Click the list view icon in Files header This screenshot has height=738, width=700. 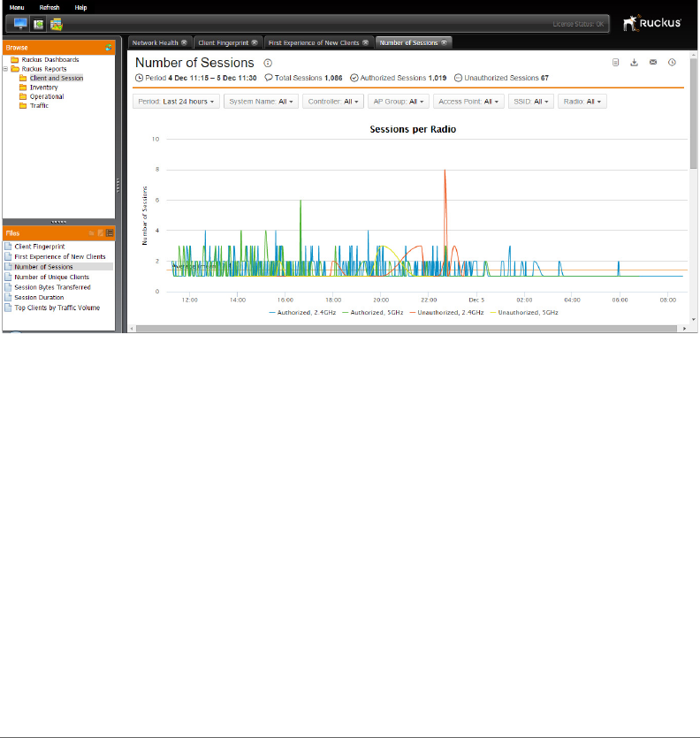click(110, 233)
